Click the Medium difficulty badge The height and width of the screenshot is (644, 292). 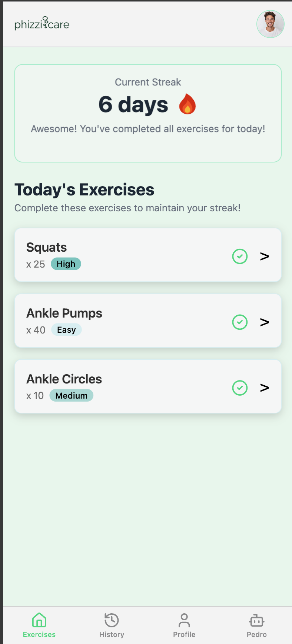point(72,396)
